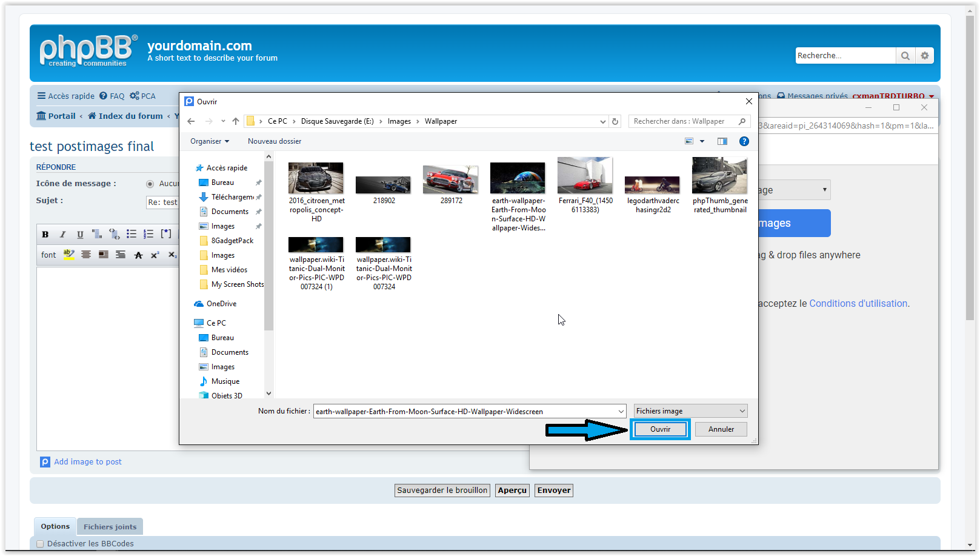Apply strikethrough formatting

(x=138, y=255)
